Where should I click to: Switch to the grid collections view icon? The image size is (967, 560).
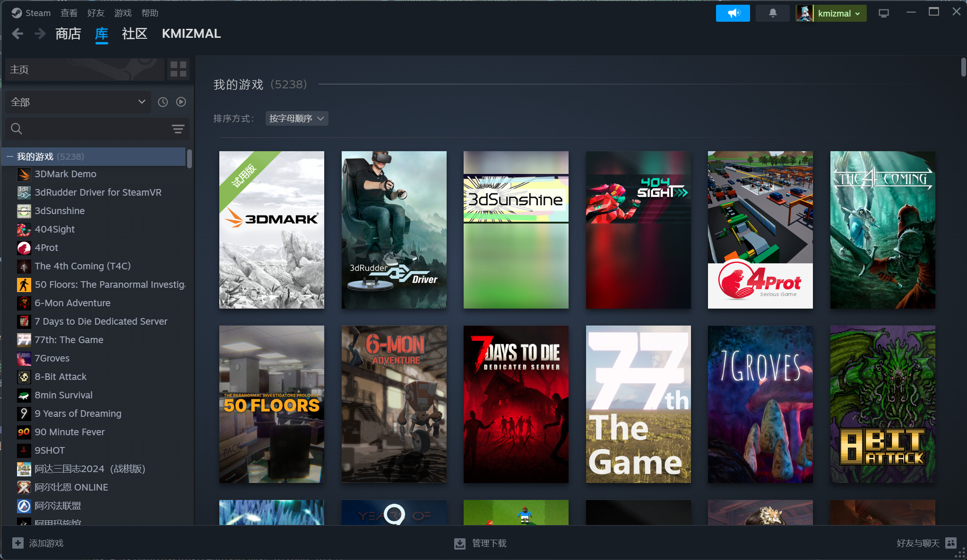click(x=178, y=69)
